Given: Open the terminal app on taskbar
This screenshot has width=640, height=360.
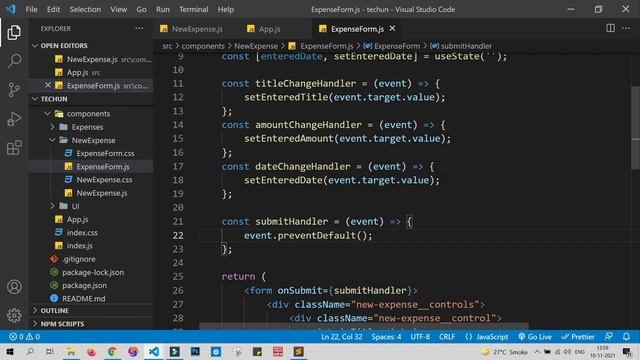Looking at the screenshot, I should pyautogui.click(x=175, y=352).
